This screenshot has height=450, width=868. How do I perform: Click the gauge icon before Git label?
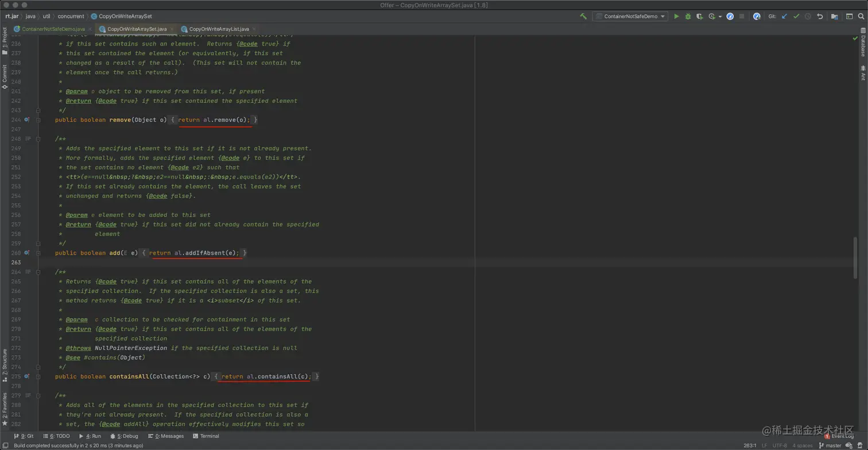pyautogui.click(x=757, y=17)
